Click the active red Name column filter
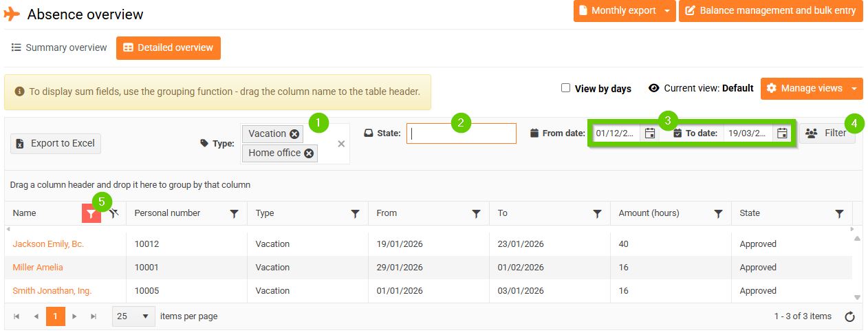This screenshot has width=868, height=335. click(91, 214)
